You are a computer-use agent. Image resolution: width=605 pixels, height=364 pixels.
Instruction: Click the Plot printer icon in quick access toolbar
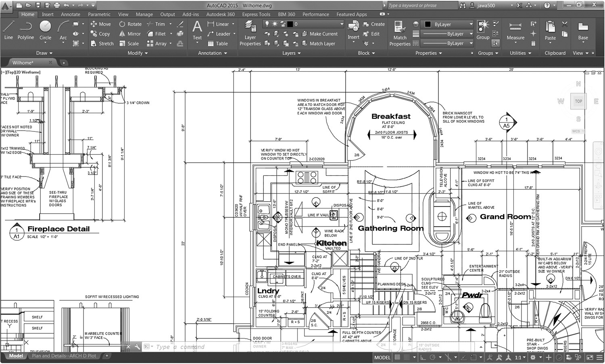[57, 5]
